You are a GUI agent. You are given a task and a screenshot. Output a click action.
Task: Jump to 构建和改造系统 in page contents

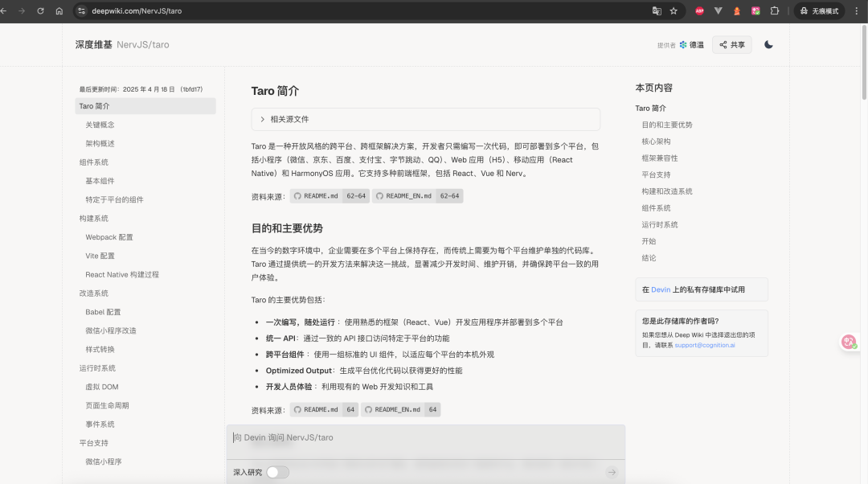coord(666,191)
